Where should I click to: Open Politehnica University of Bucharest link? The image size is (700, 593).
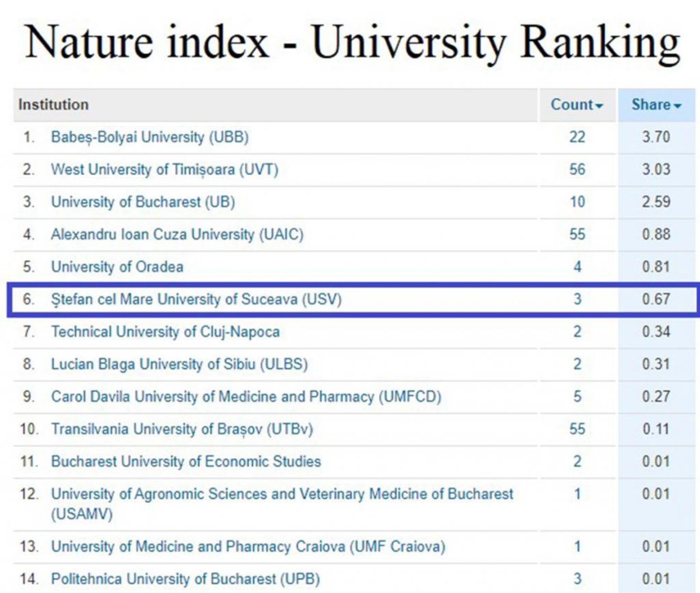coord(185,579)
